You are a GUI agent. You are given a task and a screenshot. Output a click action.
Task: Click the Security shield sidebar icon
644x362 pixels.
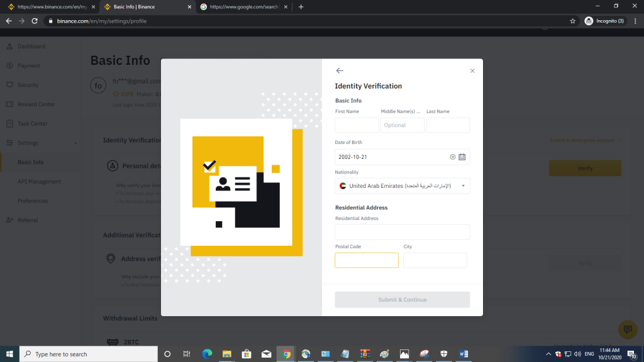9,85
